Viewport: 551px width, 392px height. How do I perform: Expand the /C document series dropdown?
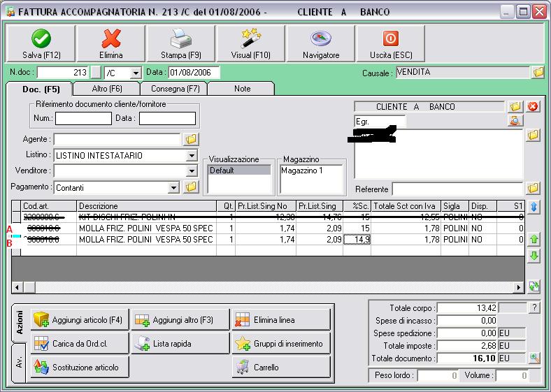click(135, 73)
